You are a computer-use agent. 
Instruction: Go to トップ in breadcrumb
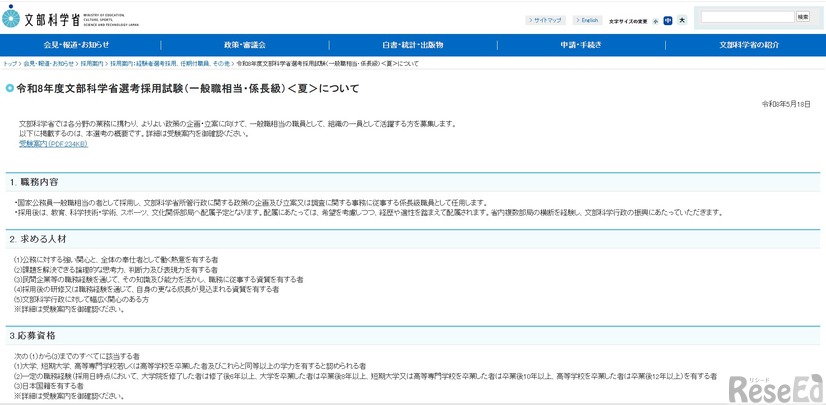[10, 63]
